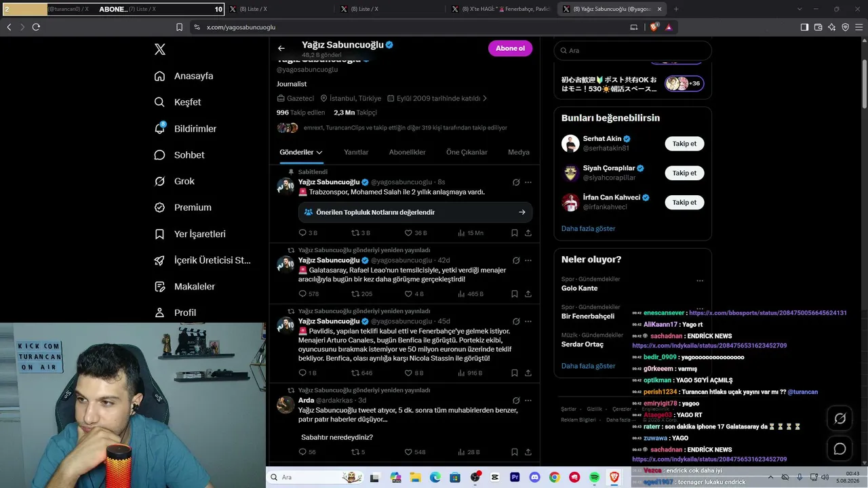Open Makaleler icon in sidebar
Screen dimensions: 868x488
point(159,287)
